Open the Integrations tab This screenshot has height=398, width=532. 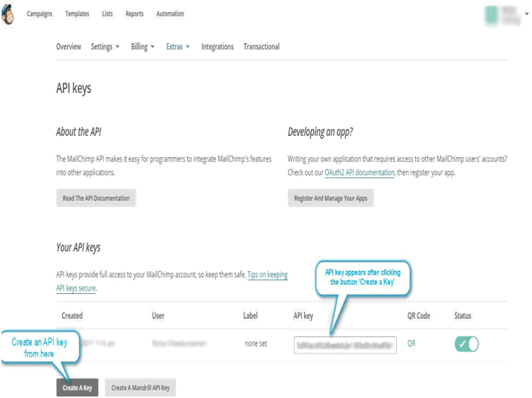click(x=217, y=47)
